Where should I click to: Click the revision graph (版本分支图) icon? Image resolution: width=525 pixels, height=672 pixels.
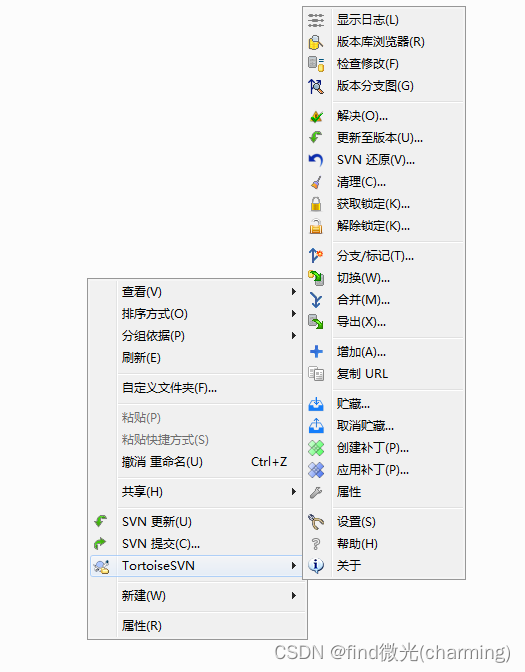pos(316,86)
